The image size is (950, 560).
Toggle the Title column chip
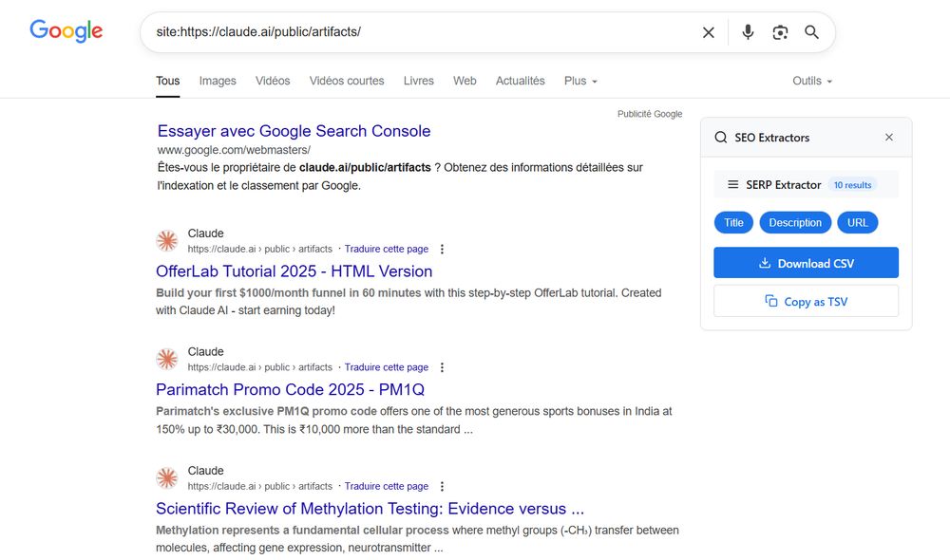[x=733, y=223]
